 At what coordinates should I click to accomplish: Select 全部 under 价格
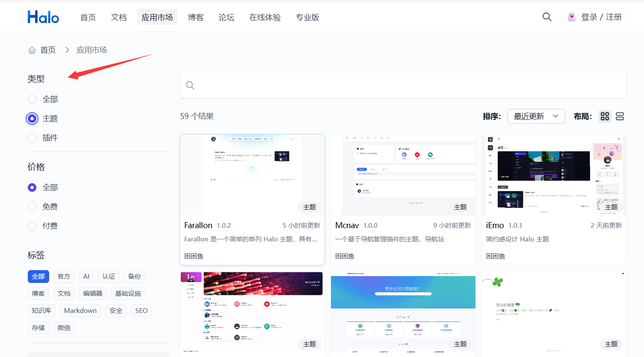click(x=32, y=187)
